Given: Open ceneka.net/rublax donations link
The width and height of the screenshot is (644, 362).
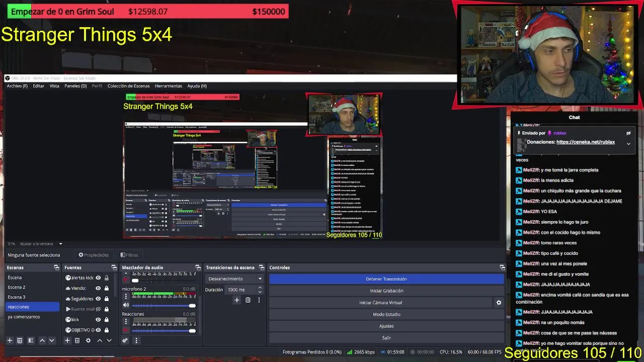Looking at the screenshot, I should pyautogui.click(x=586, y=142).
